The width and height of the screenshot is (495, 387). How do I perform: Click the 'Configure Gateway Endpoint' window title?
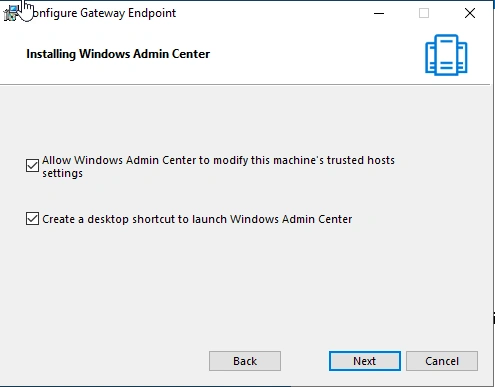click(x=103, y=13)
